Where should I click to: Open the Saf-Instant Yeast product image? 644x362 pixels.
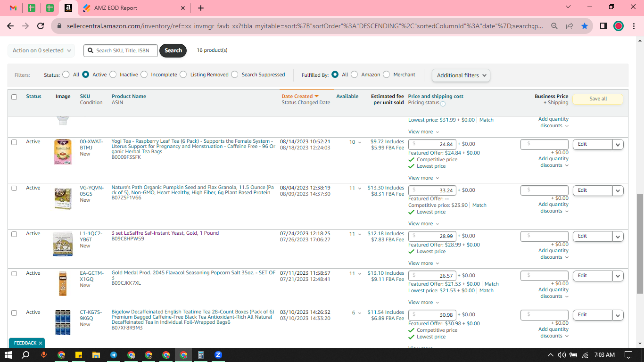(x=63, y=244)
